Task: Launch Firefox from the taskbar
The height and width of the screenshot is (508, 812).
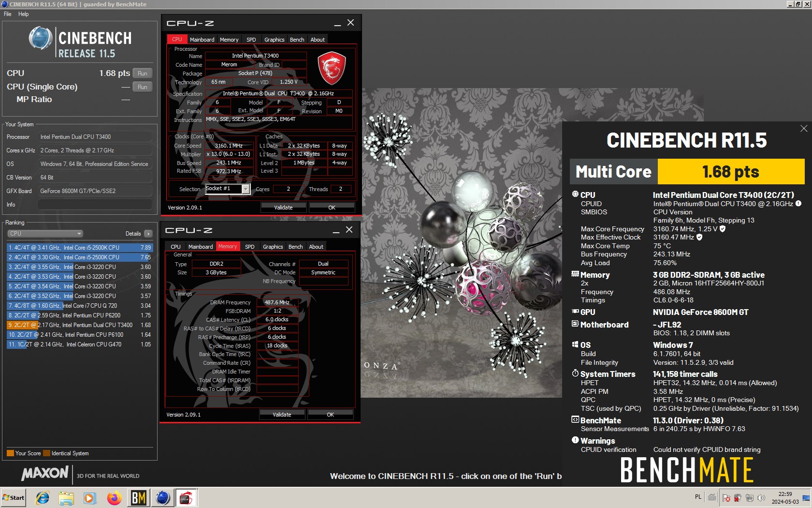Action: pos(114,498)
